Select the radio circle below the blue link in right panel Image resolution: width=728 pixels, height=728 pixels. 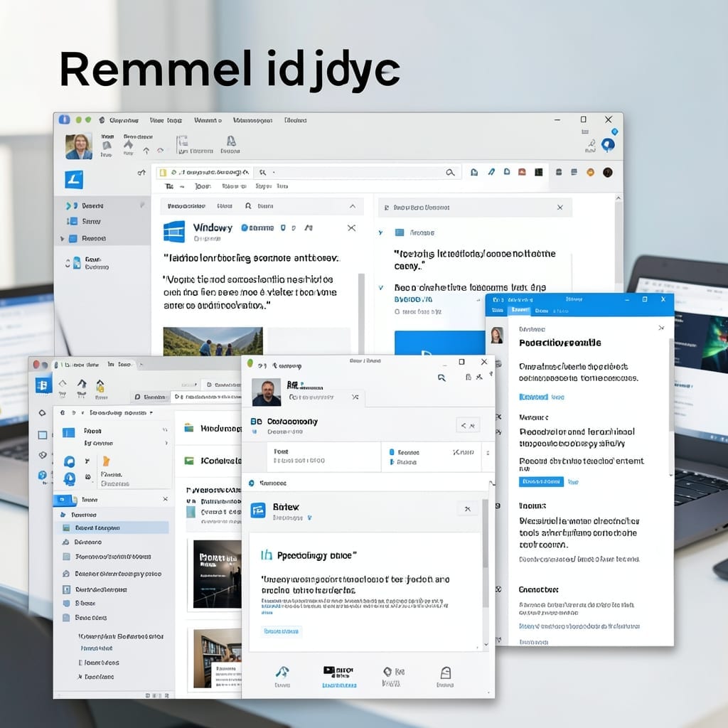coord(397,312)
